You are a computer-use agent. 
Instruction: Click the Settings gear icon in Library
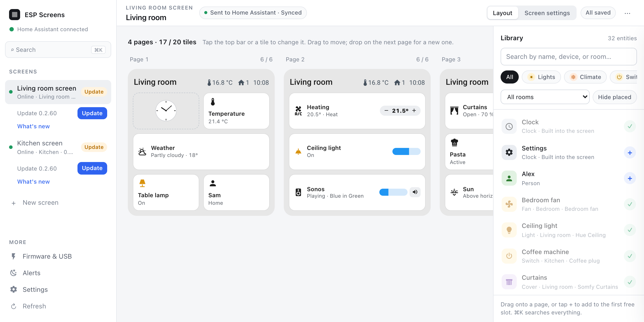[x=509, y=152]
